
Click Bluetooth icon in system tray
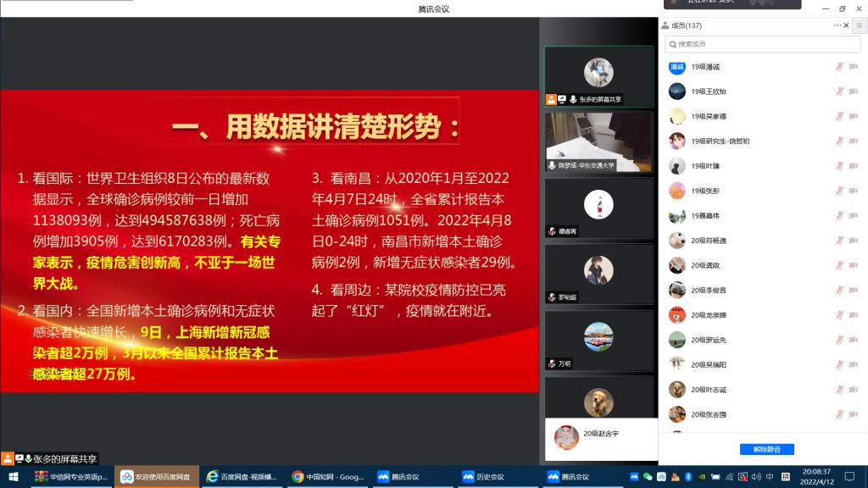pyautogui.click(x=688, y=476)
